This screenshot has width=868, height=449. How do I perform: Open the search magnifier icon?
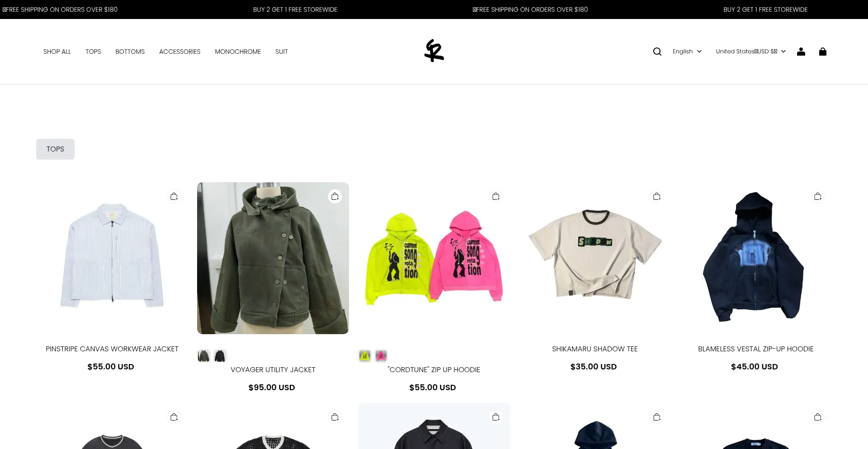point(657,52)
